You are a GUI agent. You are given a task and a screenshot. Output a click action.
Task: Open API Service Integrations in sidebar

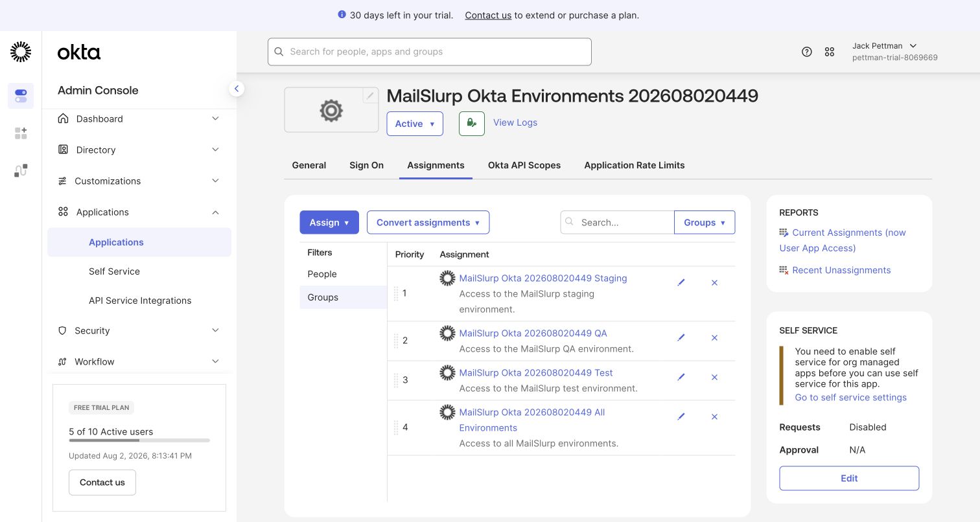(x=139, y=301)
